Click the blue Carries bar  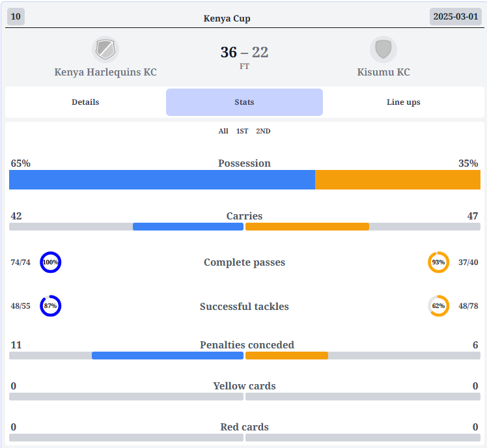pyautogui.click(x=188, y=227)
